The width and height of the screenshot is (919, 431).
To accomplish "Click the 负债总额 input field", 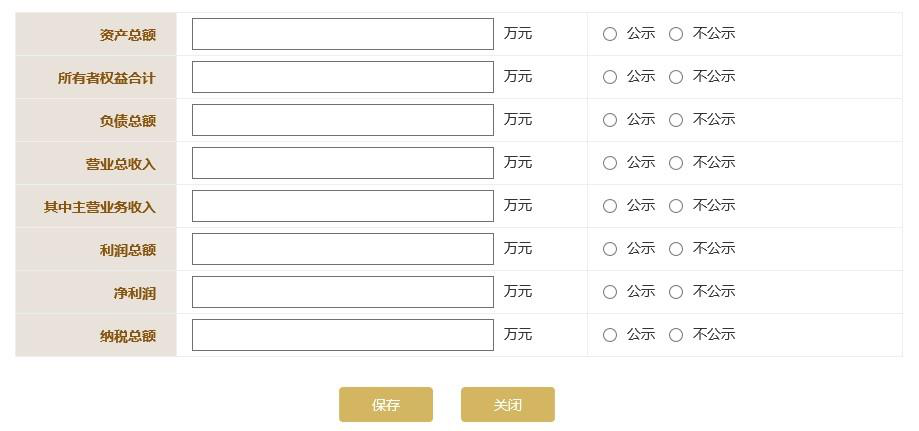I will point(342,120).
